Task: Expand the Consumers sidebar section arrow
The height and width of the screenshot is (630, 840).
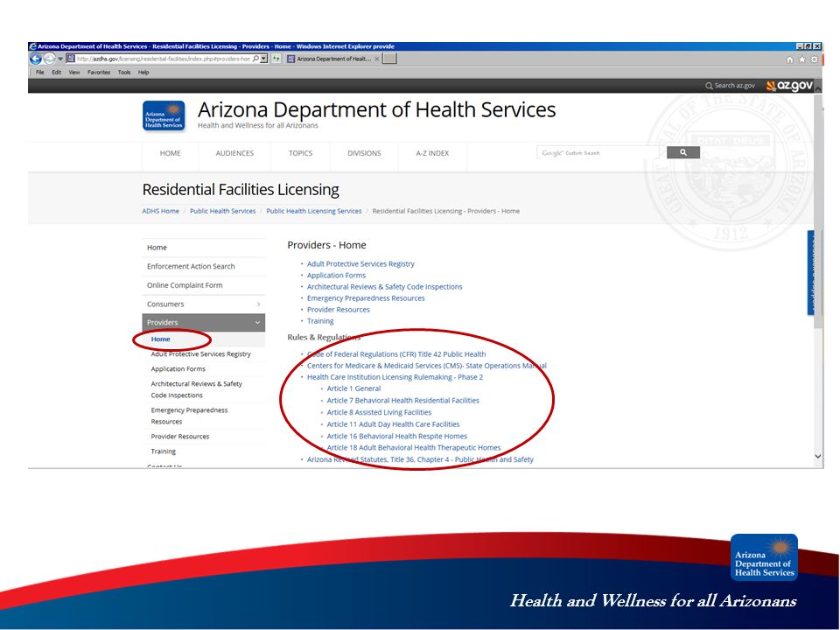Action: (258, 304)
